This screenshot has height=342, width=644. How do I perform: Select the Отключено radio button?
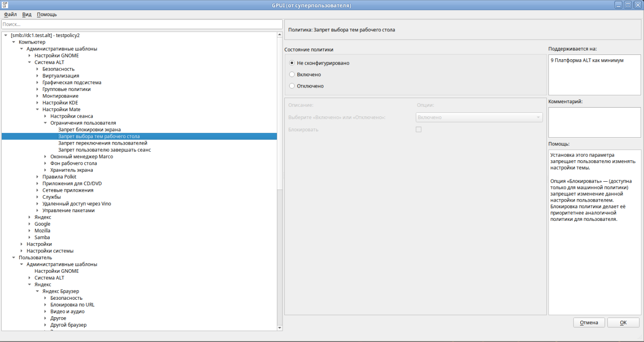click(x=292, y=86)
